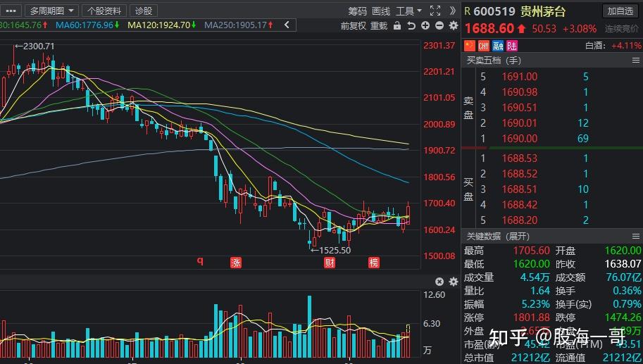The height and width of the screenshot is (364, 643).
Task: Zoom in chart with the plus icon
Action: tap(425, 25)
